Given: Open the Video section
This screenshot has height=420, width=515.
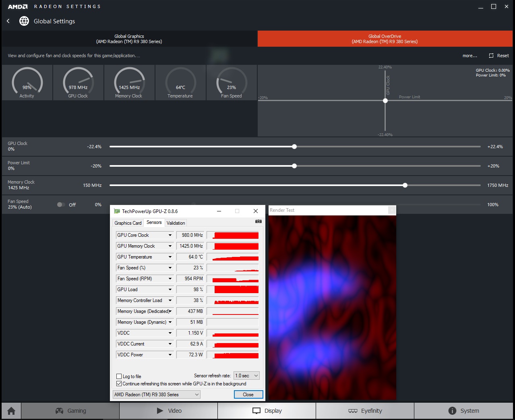Looking at the screenshot, I should coord(169,411).
